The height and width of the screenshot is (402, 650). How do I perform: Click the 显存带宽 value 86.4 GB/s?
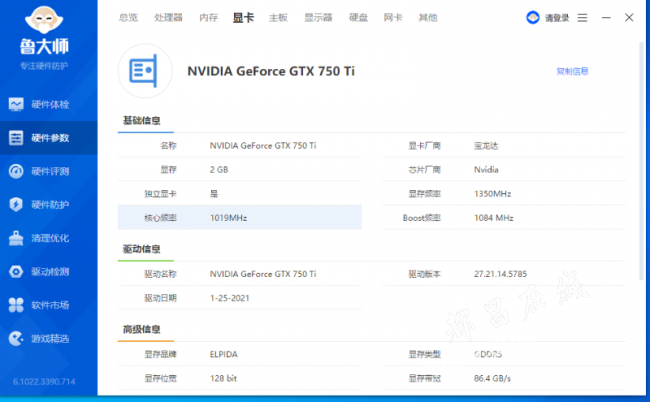pyautogui.click(x=492, y=378)
